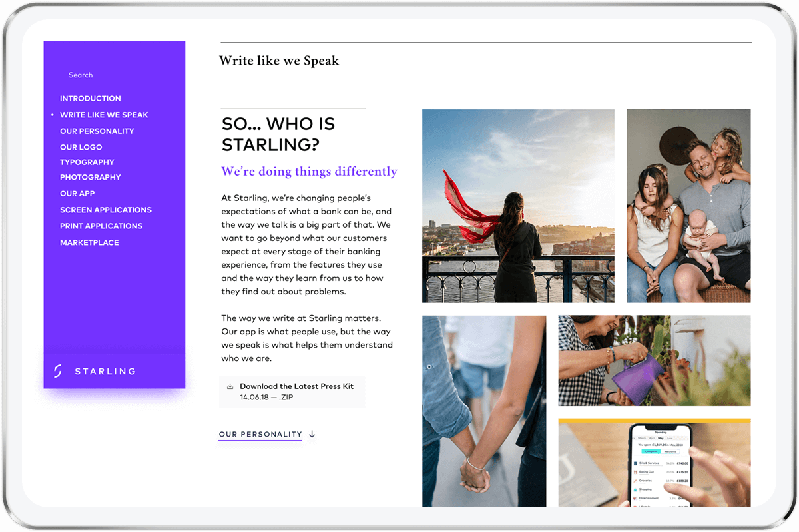Open the Photography section
This screenshot has height=532, width=799.
[91, 178]
